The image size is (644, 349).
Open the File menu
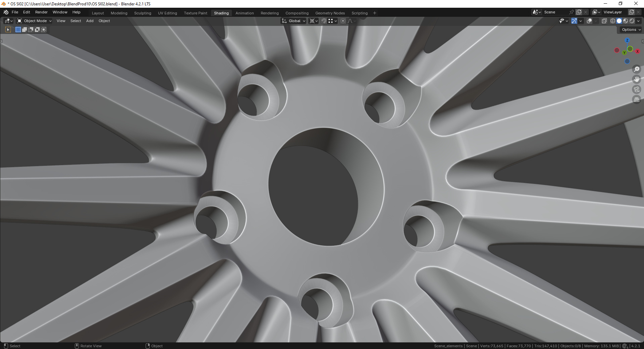click(15, 12)
